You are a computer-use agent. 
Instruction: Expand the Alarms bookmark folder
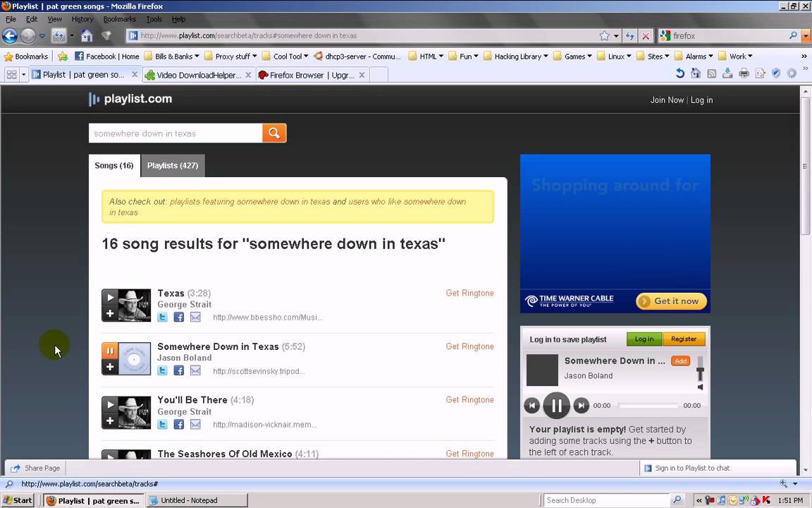pos(694,56)
